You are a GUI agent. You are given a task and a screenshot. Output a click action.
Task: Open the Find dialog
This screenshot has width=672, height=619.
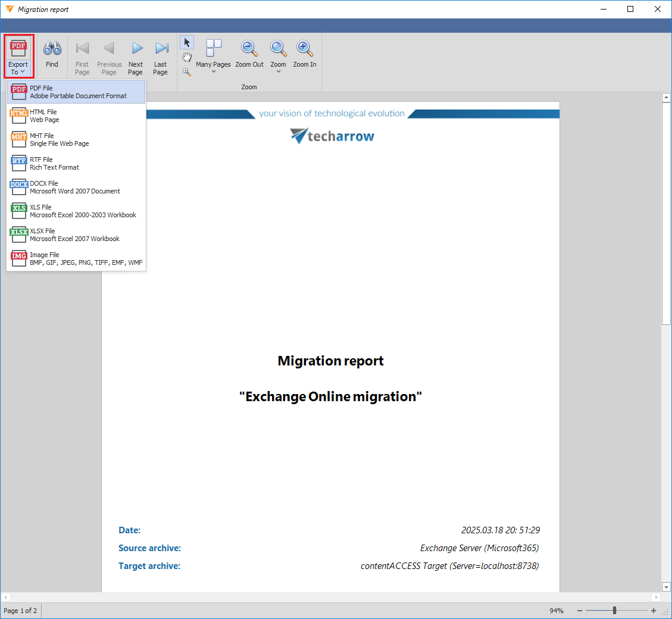click(52, 55)
